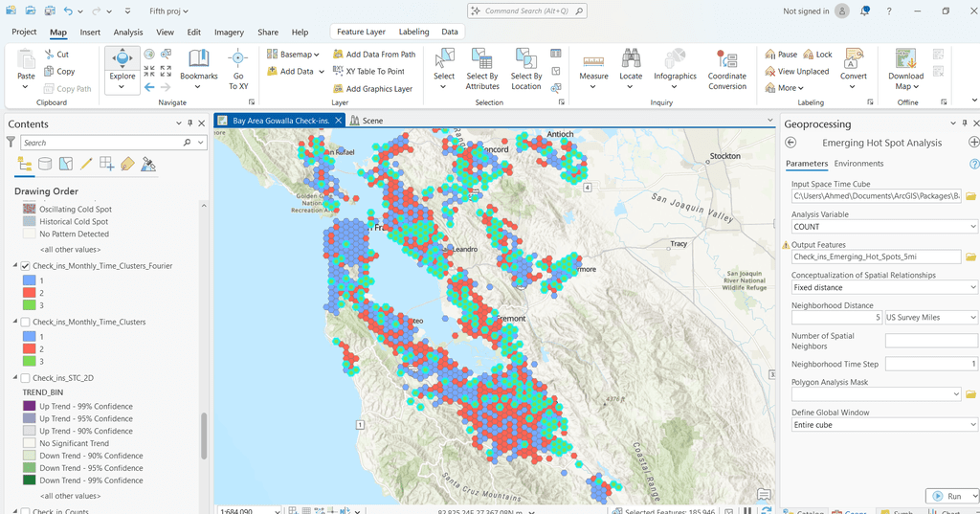Switch to the Environments tab
The height and width of the screenshot is (514, 980).
pos(858,164)
